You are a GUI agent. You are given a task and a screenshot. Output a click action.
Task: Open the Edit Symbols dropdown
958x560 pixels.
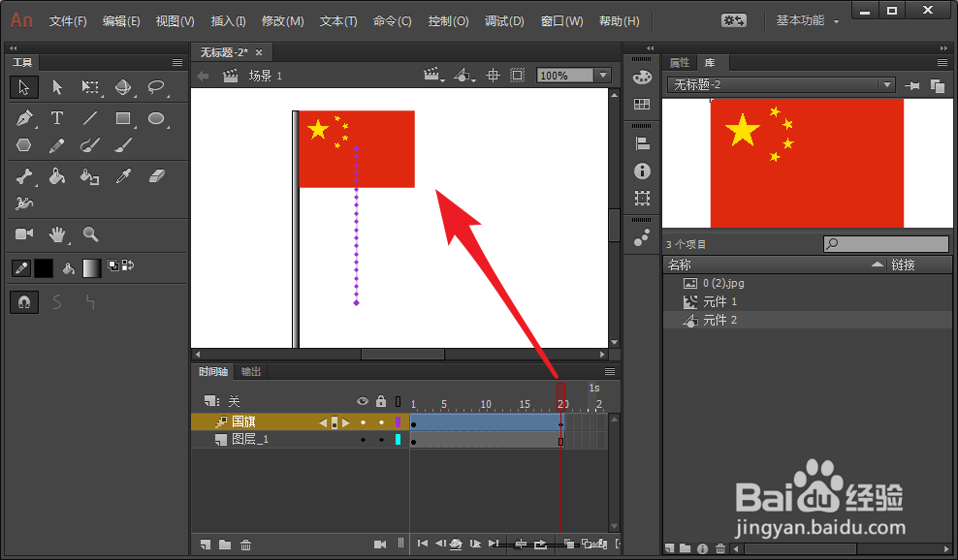point(464,76)
